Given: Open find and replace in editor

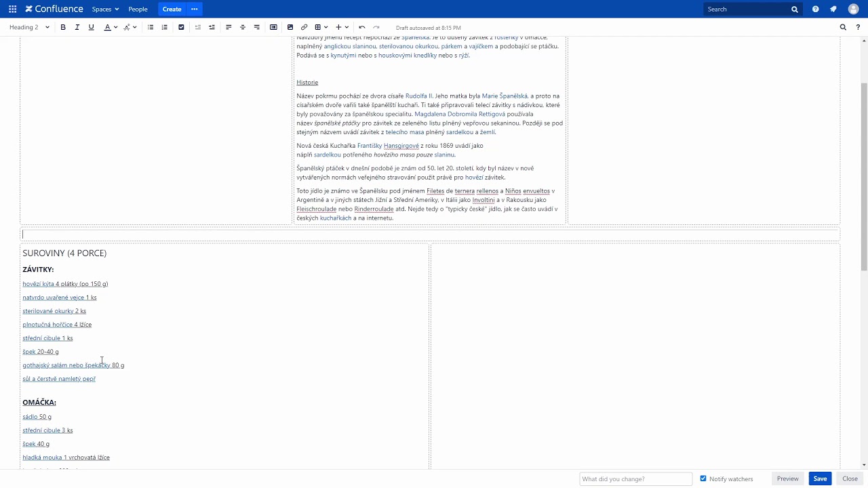Looking at the screenshot, I should click(843, 27).
